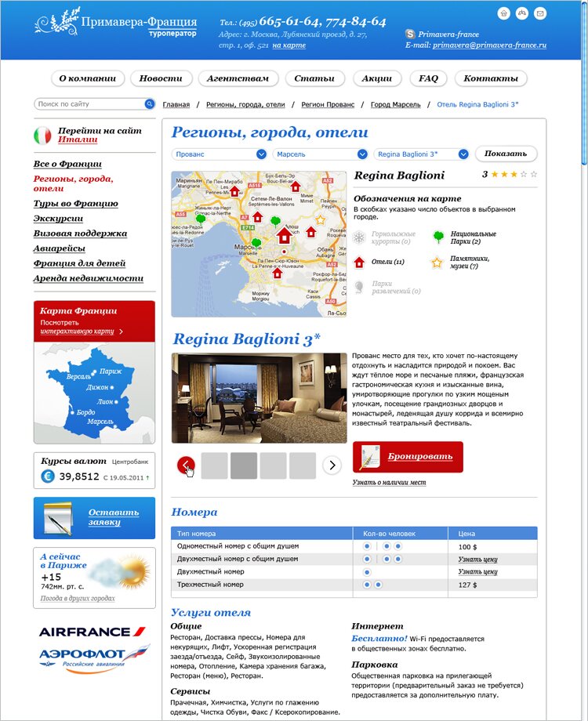Viewport: 588px width, 721px height.
Task: Open the О компании menu item
Action: (x=88, y=78)
